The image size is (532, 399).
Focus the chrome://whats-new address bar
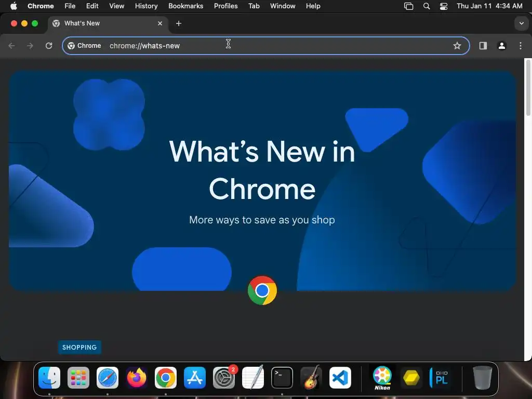click(x=265, y=46)
